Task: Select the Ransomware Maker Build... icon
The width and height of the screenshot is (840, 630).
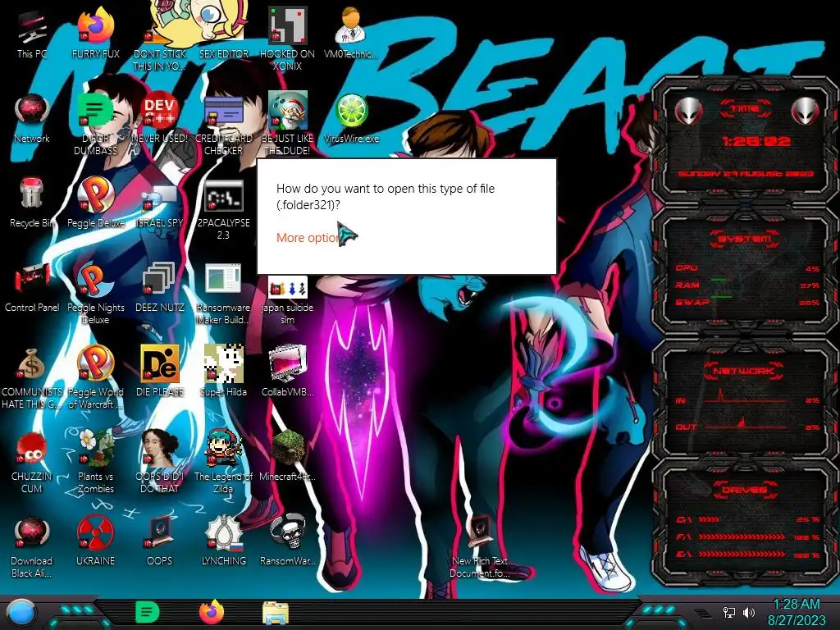Action: pyautogui.click(x=223, y=294)
